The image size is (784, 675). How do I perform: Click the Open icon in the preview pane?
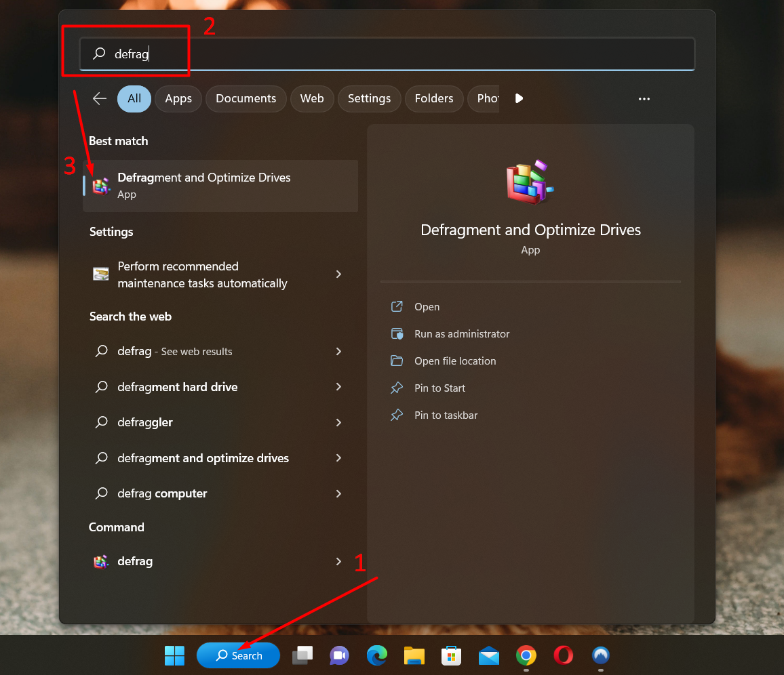coord(397,306)
